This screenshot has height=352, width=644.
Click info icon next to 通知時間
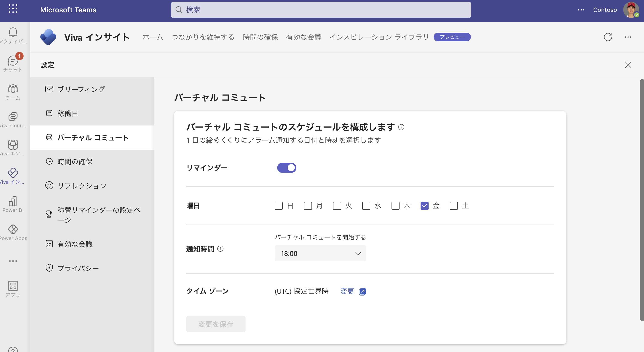pyautogui.click(x=220, y=249)
